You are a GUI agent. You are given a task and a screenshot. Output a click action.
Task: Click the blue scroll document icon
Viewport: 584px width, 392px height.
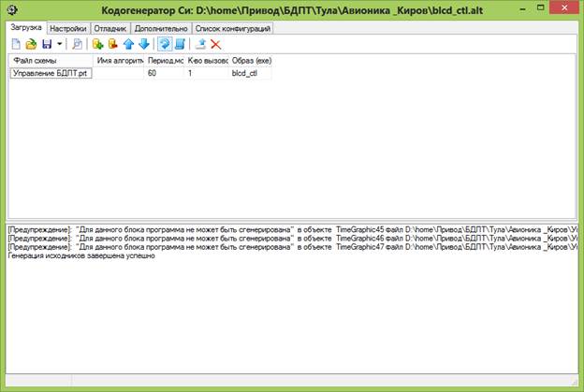pos(179,44)
